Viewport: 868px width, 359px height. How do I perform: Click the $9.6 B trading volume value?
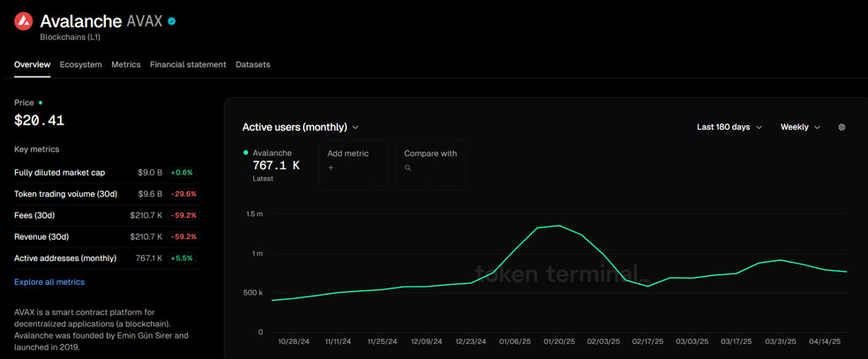(150, 194)
